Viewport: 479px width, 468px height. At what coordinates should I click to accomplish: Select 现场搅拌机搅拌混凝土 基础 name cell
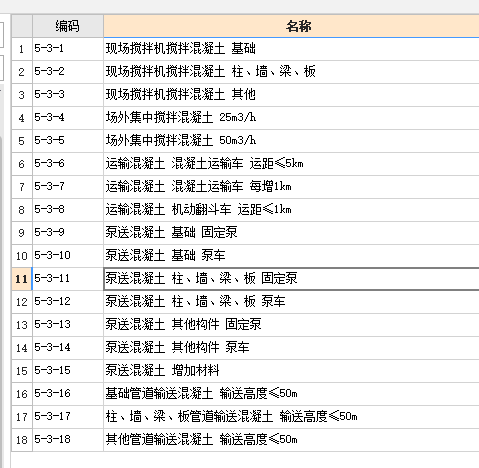point(291,49)
